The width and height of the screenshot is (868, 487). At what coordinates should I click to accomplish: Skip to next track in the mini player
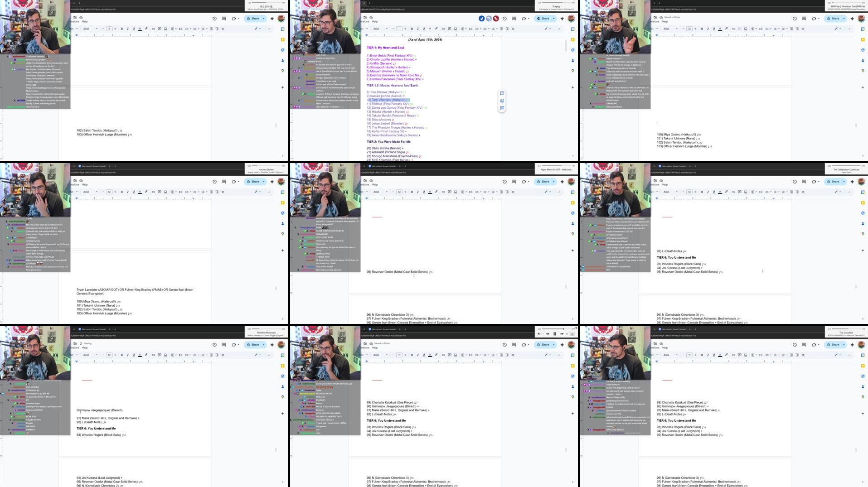(562, 334)
